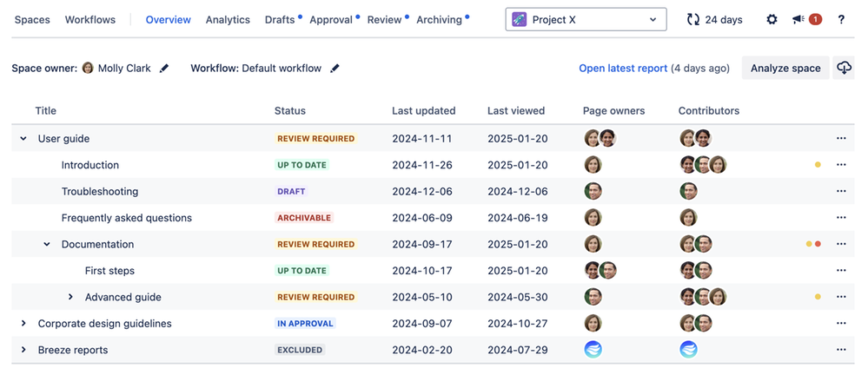Click the Status column header

click(290, 110)
